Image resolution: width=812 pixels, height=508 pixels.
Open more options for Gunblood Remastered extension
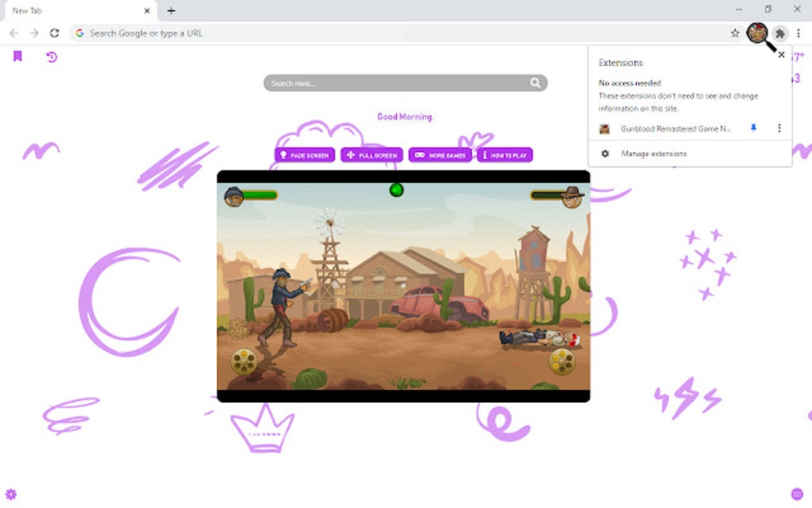(779, 128)
